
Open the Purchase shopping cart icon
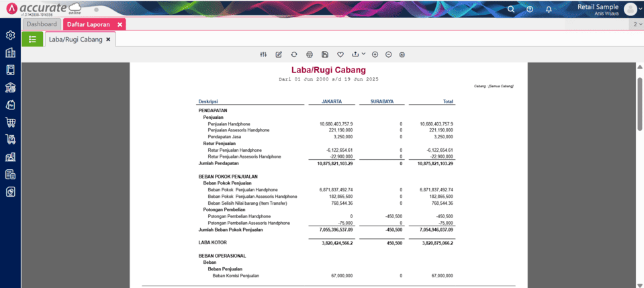(10, 122)
